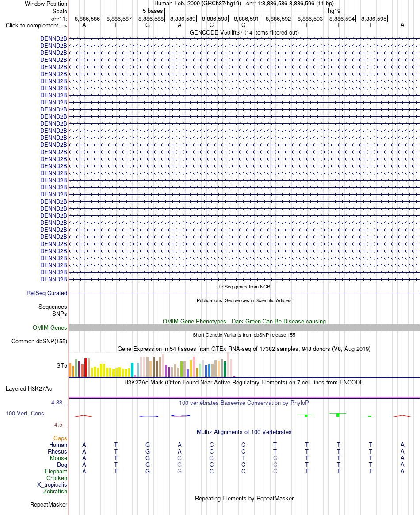
Task: Open 'Multiz Alignments of 100 Vertebrates' title
Action: [244, 432]
